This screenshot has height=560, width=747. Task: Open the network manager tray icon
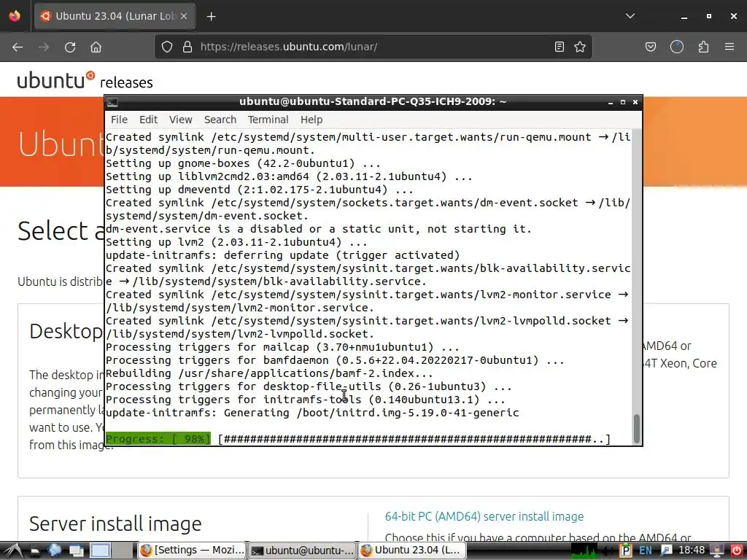pos(666,551)
